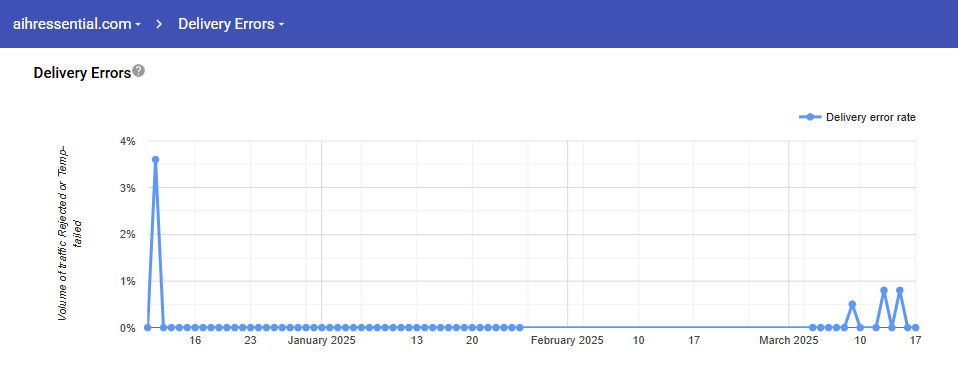Screen dimensions: 958x386
Task: Click the 4% y-axis label
Action: point(127,141)
